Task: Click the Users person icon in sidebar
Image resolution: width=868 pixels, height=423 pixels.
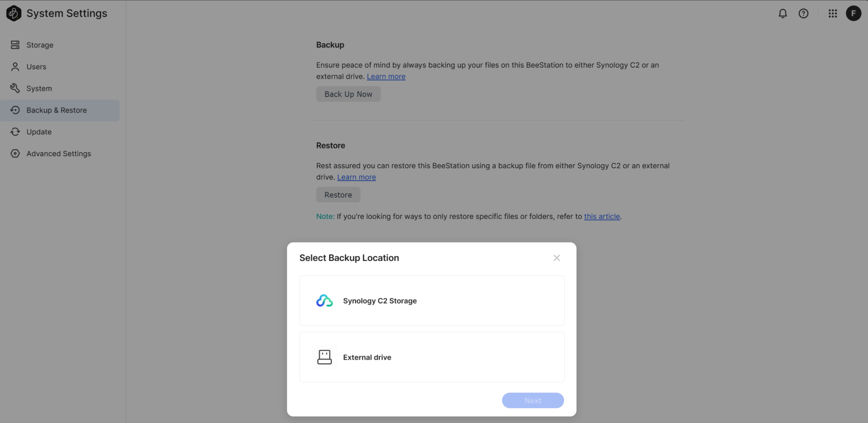Action: coord(15,67)
